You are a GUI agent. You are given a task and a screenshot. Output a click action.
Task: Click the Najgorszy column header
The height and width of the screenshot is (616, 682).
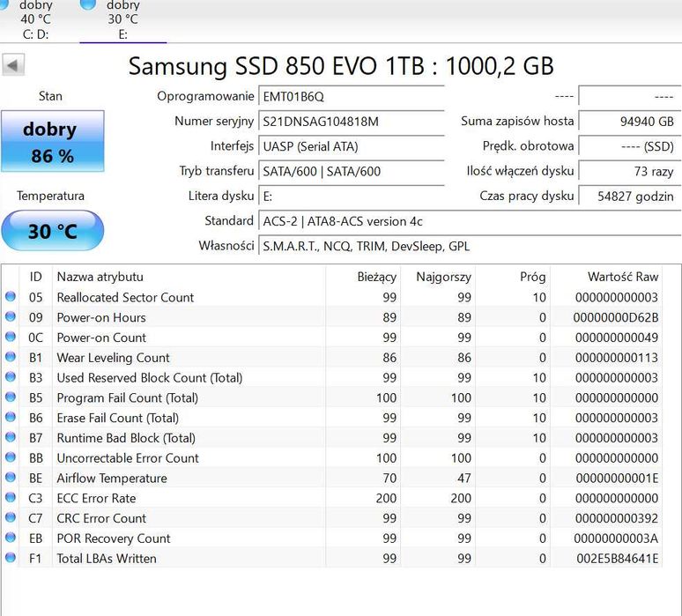(x=438, y=277)
